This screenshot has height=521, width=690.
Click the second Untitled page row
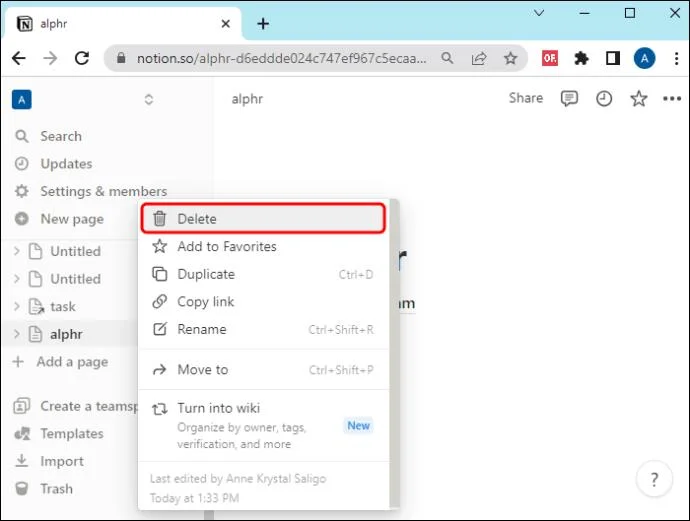pyautogui.click(x=75, y=279)
